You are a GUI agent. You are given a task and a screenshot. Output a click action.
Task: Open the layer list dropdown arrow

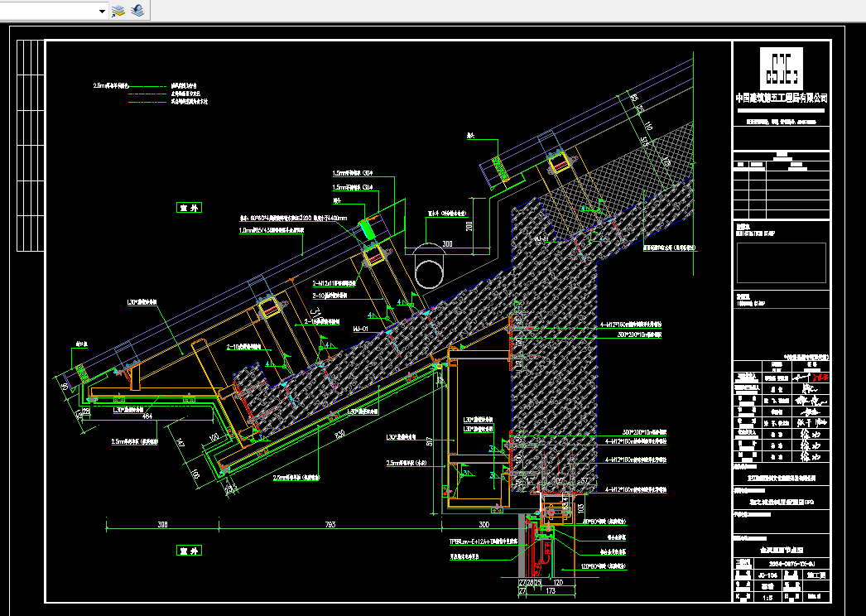(x=102, y=11)
